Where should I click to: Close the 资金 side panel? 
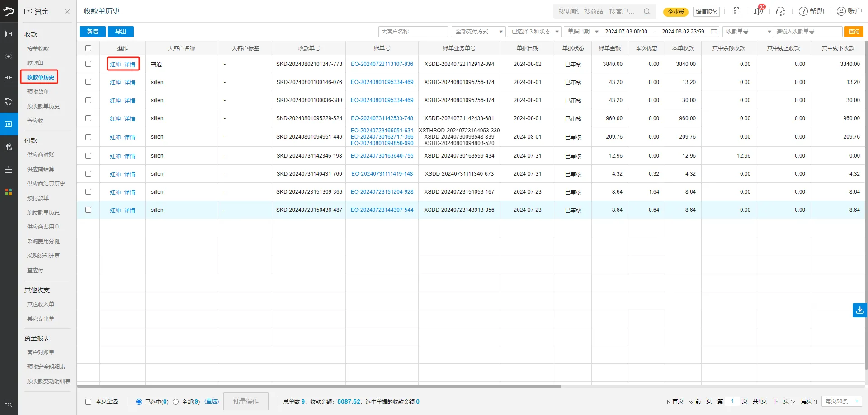pos(67,12)
